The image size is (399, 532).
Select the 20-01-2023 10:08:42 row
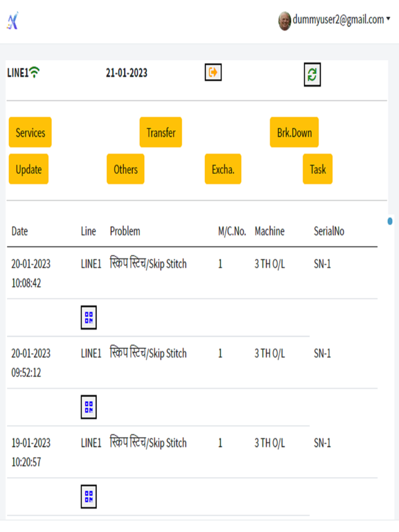point(192,273)
